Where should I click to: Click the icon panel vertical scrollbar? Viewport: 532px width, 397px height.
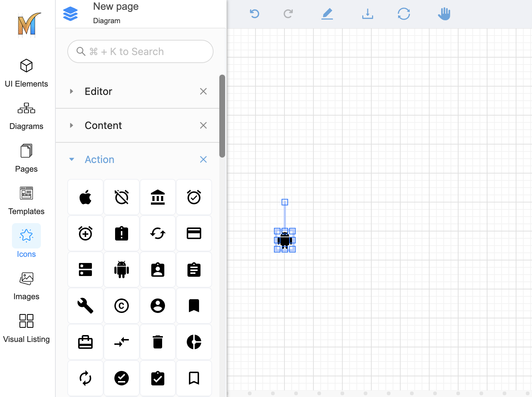pos(222,116)
